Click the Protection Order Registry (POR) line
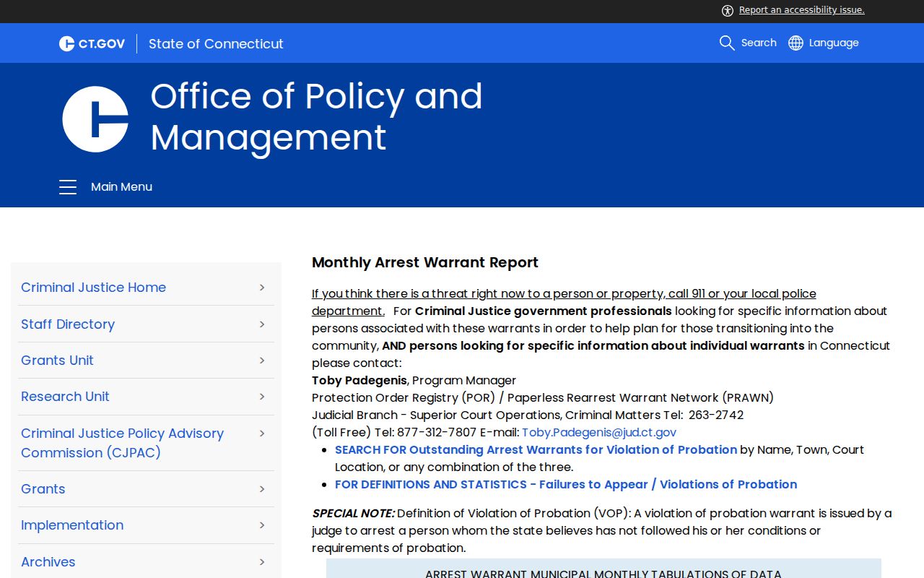Image resolution: width=924 pixels, height=578 pixels. 543,398
